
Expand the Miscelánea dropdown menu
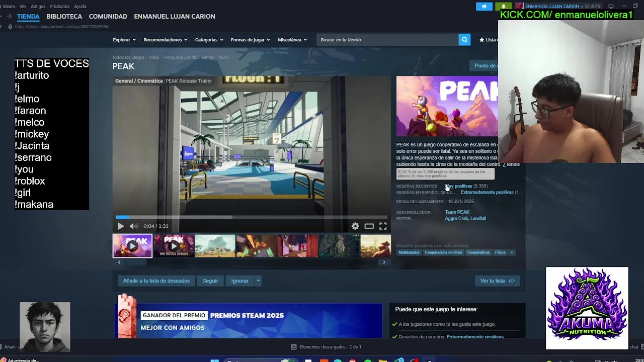pos(292,40)
